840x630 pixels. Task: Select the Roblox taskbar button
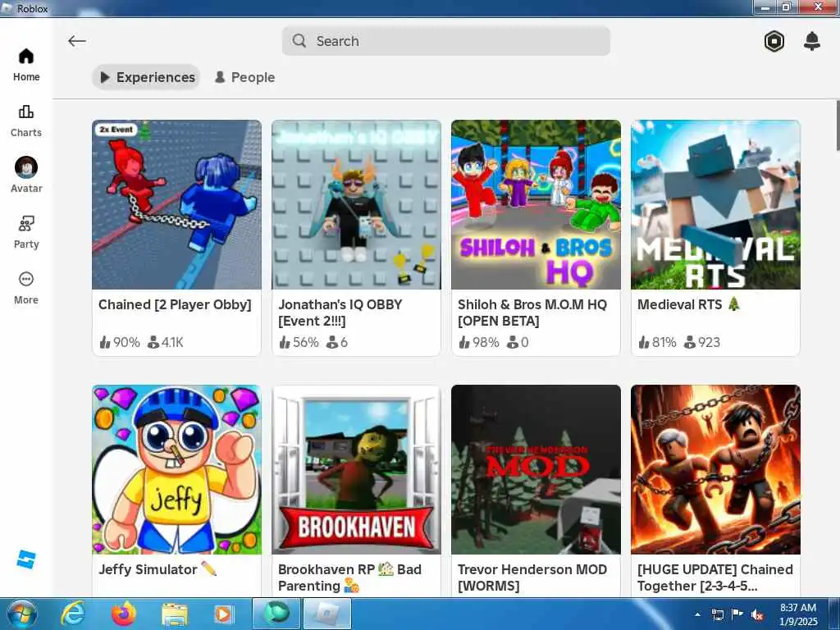(x=327, y=614)
